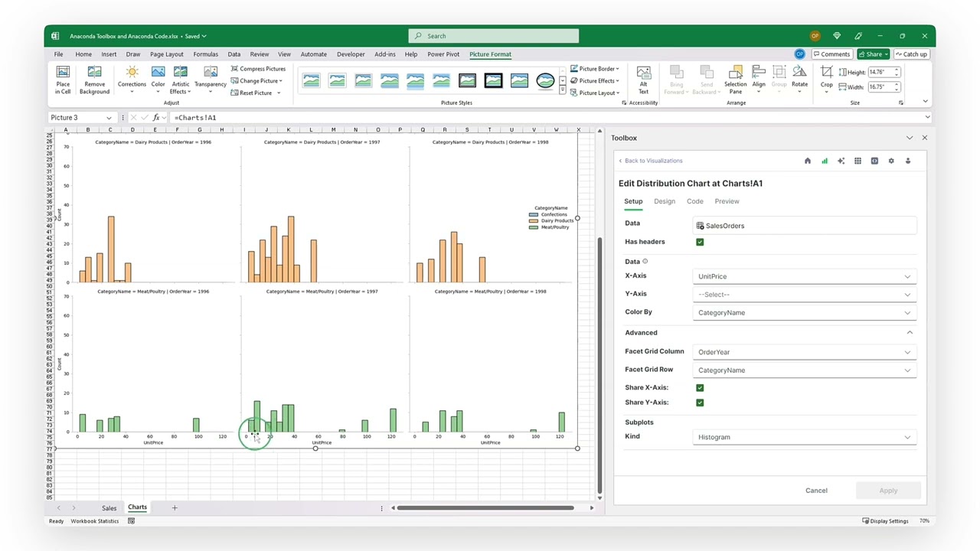
Task: Click the Data SalesOrders field
Action: (805, 226)
